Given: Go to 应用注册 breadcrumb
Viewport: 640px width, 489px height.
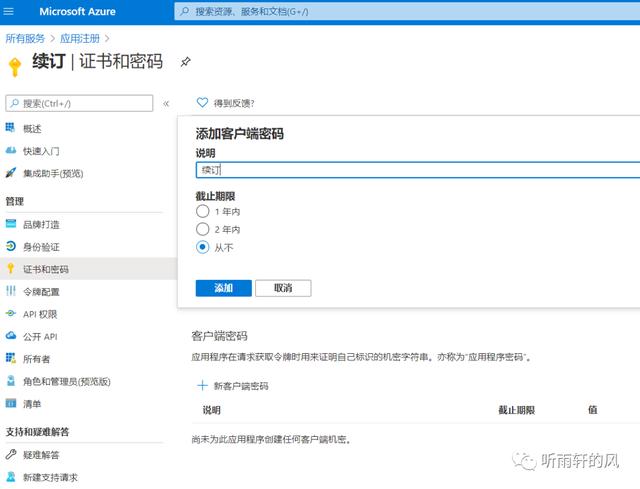Looking at the screenshot, I should point(80,38).
